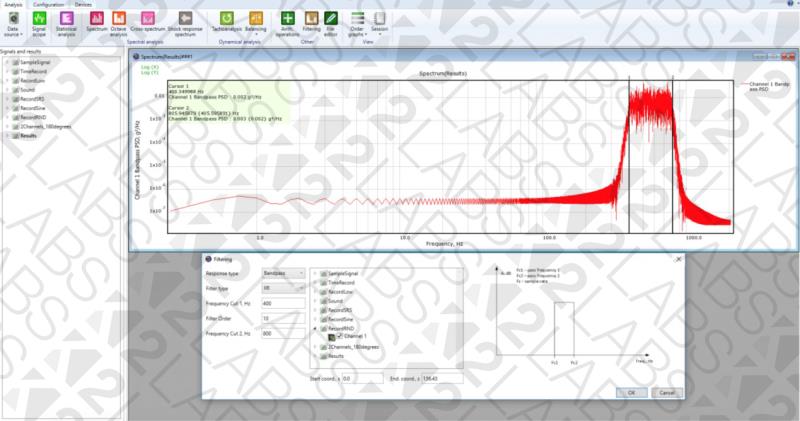Start the Cross spectrum tool

[148, 22]
